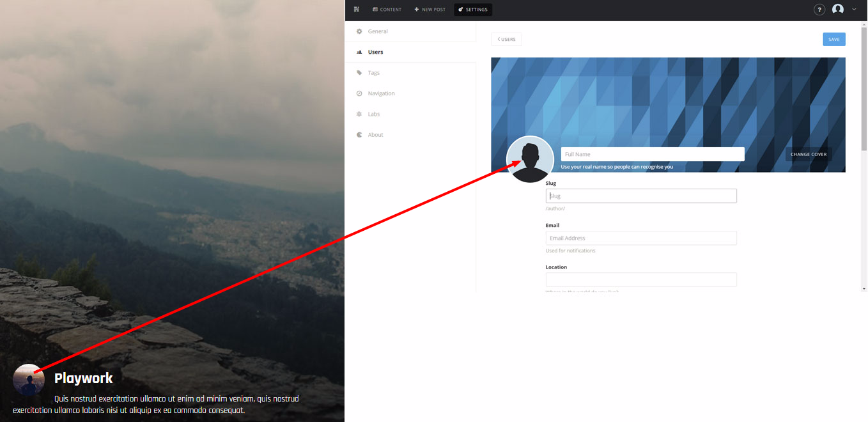Go back using the Users button
Screen dimensions: 868x422
pyautogui.click(x=506, y=40)
